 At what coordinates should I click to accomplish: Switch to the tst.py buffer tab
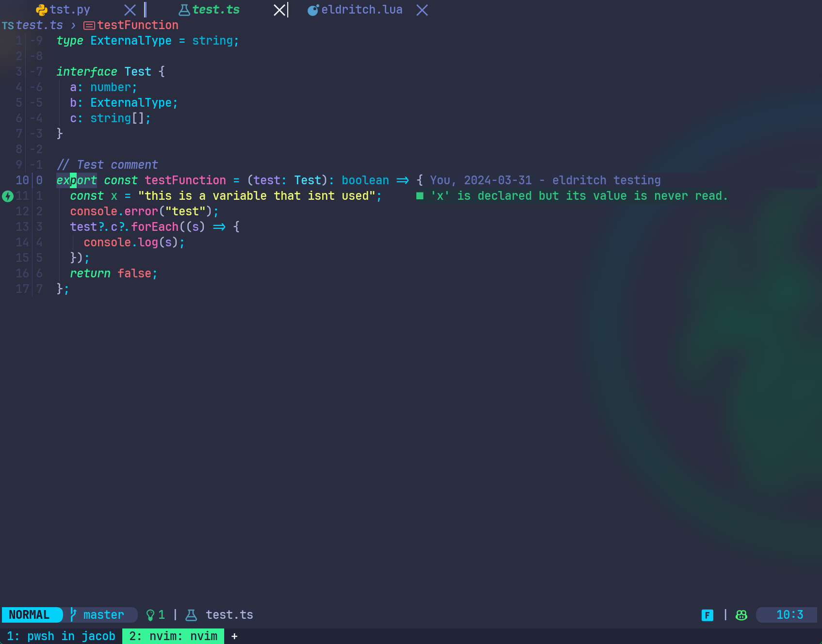[x=70, y=10]
